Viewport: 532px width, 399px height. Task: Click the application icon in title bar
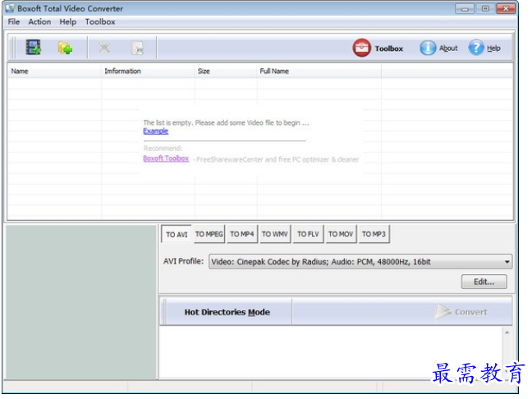pyautogui.click(x=10, y=8)
